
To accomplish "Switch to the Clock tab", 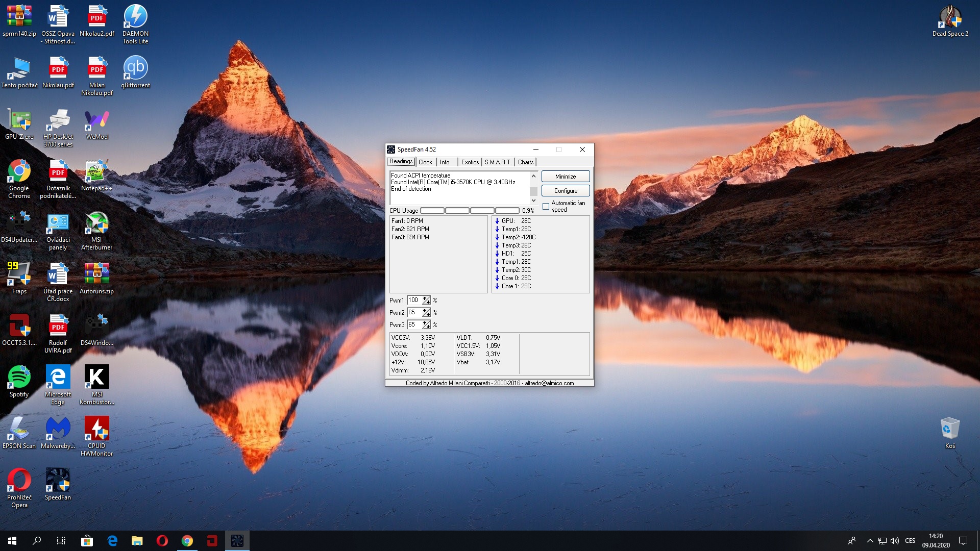I will (425, 162).
